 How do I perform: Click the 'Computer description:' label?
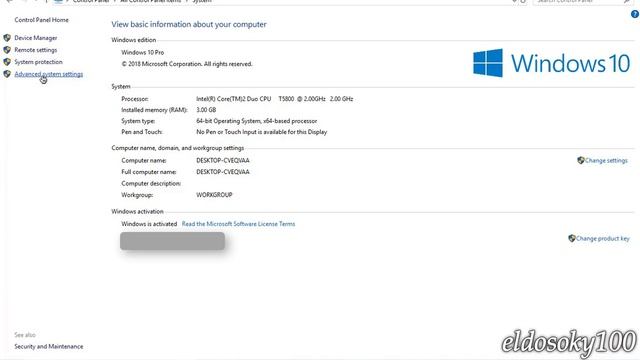(151, 183)
